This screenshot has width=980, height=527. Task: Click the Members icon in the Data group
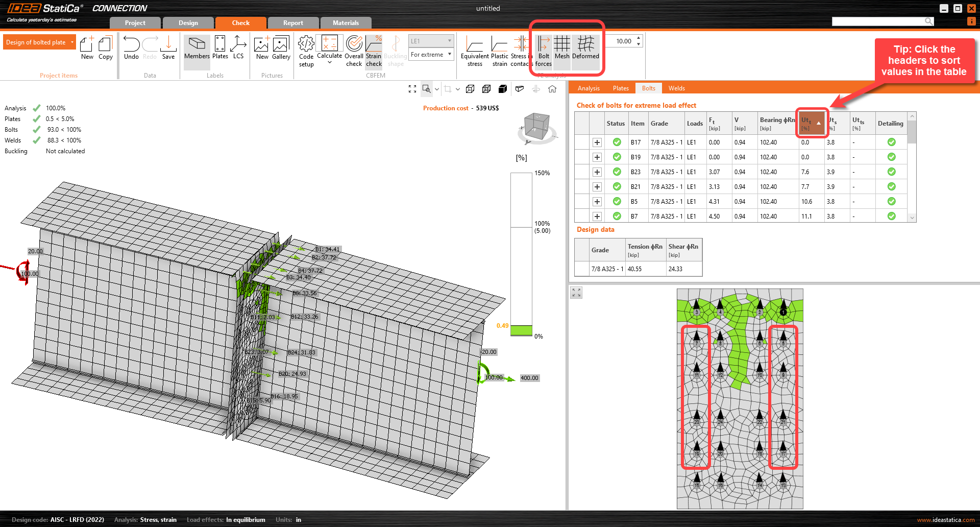(x=197, y=50)
